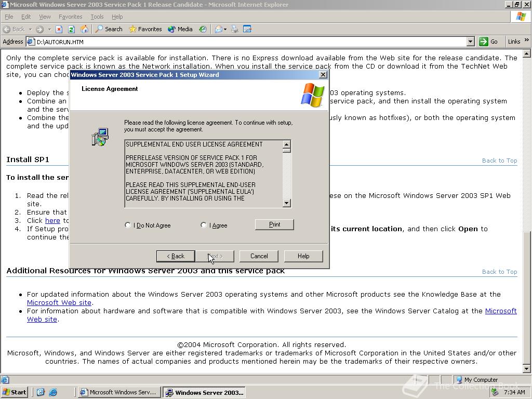Screen dimensions: 532x399
Task: Stop page loading with the red X icon
Action: [59, 29]
